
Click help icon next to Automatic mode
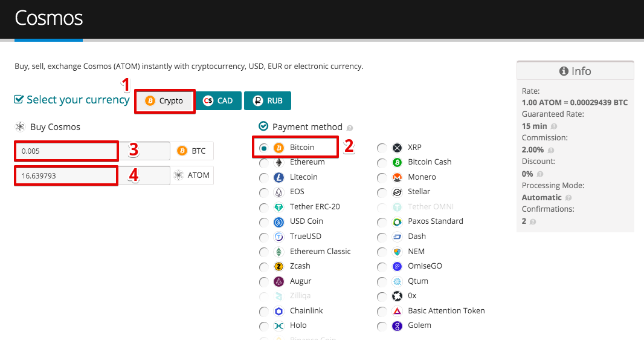[568, 198]
